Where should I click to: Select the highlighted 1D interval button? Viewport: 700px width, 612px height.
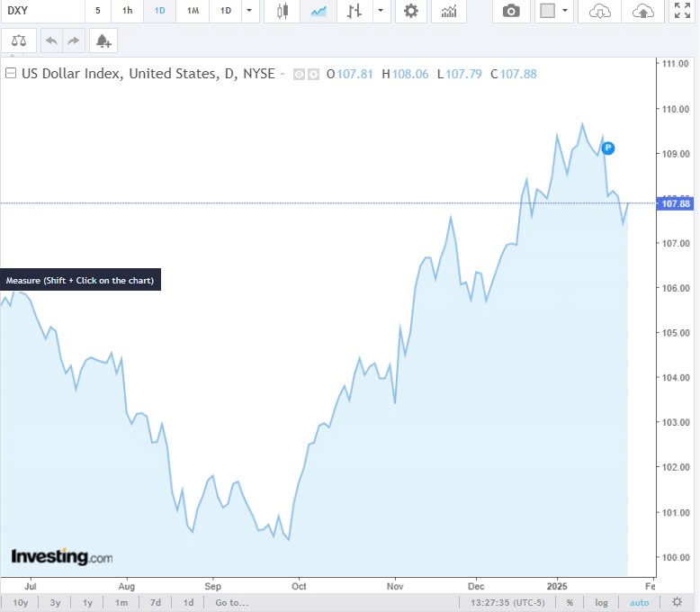(160, 10)
